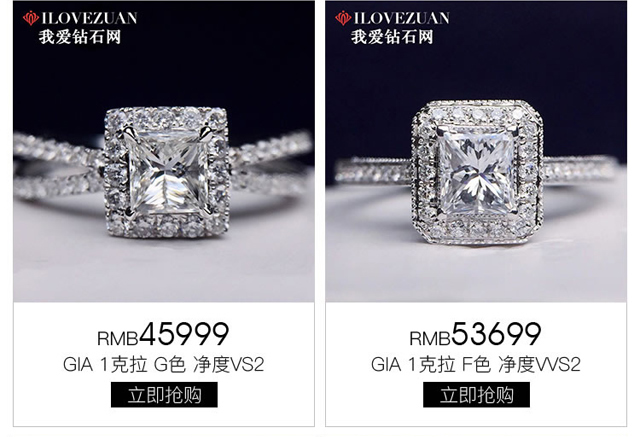Viewport: 640px width, 437px height.
Task: Click the 立即抢购 button under RMB53699
Action: (476, 395)
